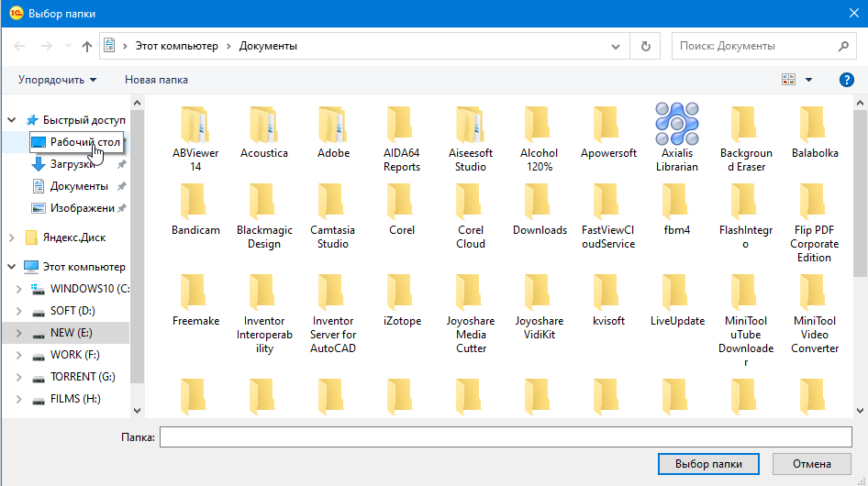Open the Acoustica folder
Viewport: 868px width, 486px height.
tap(264, 133)
